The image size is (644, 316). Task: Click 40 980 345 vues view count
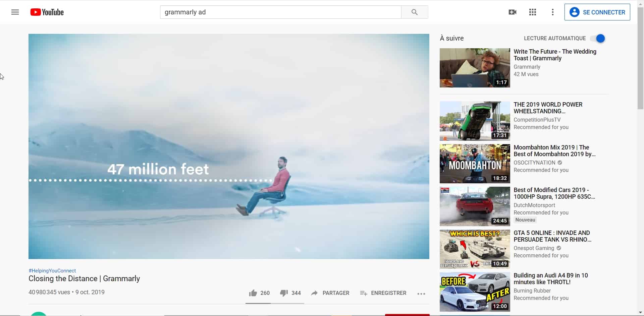tap(49, 292)
